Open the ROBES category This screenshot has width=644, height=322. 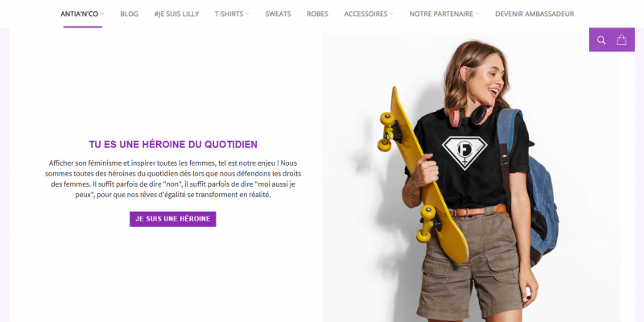tap(317, 14)
